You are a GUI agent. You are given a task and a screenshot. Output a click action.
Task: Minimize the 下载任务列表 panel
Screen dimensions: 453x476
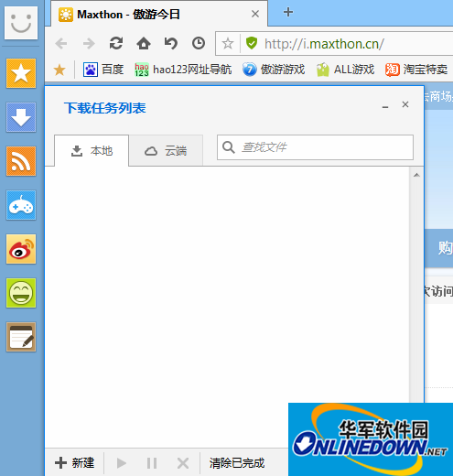coord(385,106)
